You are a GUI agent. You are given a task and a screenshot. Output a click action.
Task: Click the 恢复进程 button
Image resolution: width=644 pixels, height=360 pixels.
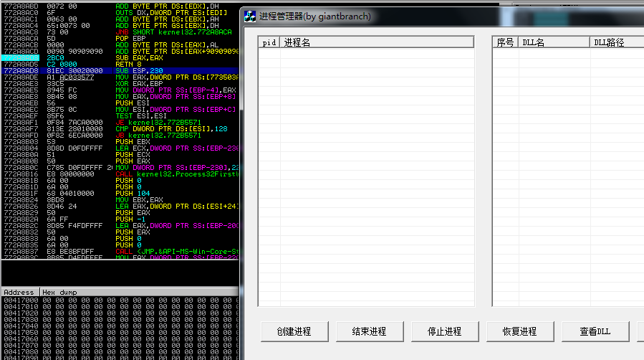click(520, 331)
